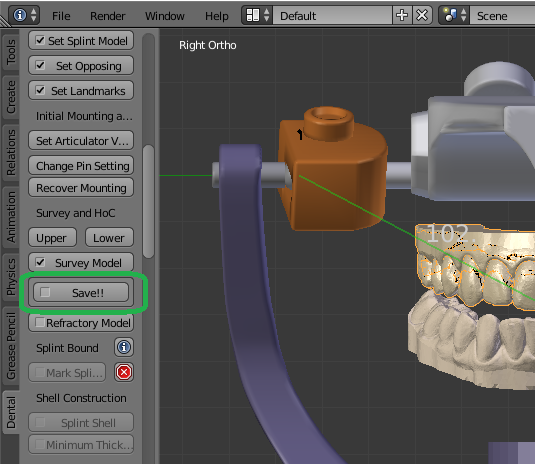Screen dimensions: 535x464
Task: Delete the Default screen layout
Action: 422,15
